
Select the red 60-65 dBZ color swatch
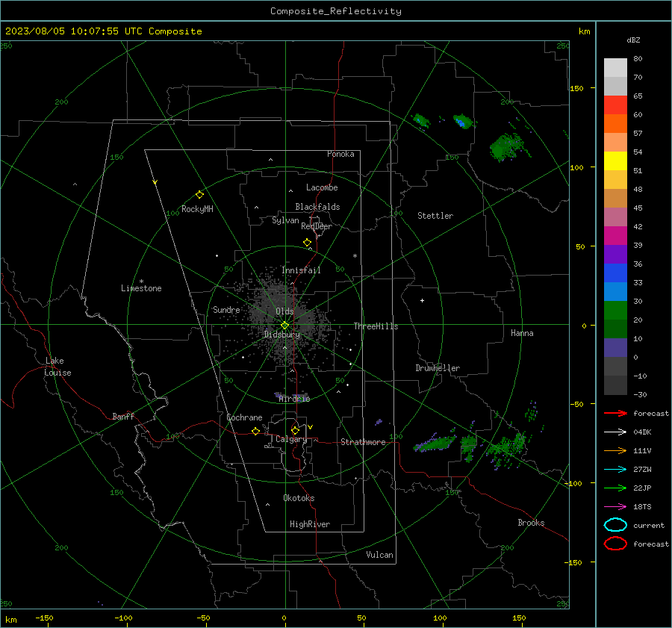tap(615, 105)
